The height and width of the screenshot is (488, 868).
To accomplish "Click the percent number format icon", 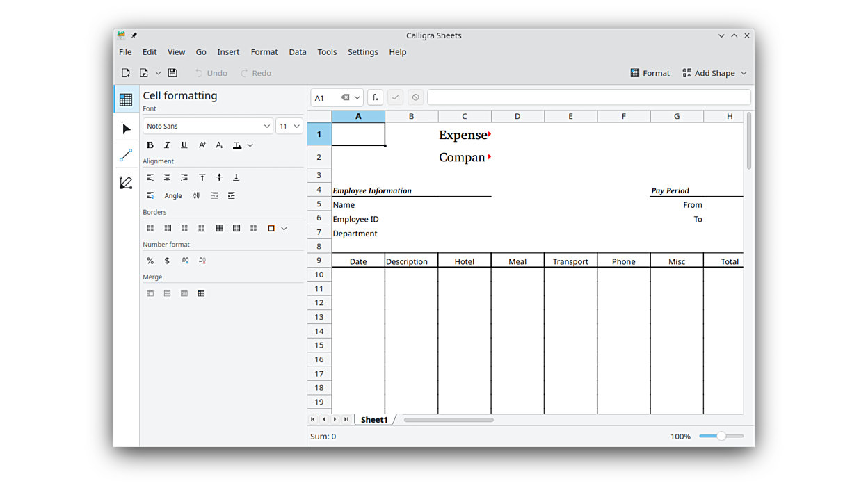I will click(x=150, y=261).
